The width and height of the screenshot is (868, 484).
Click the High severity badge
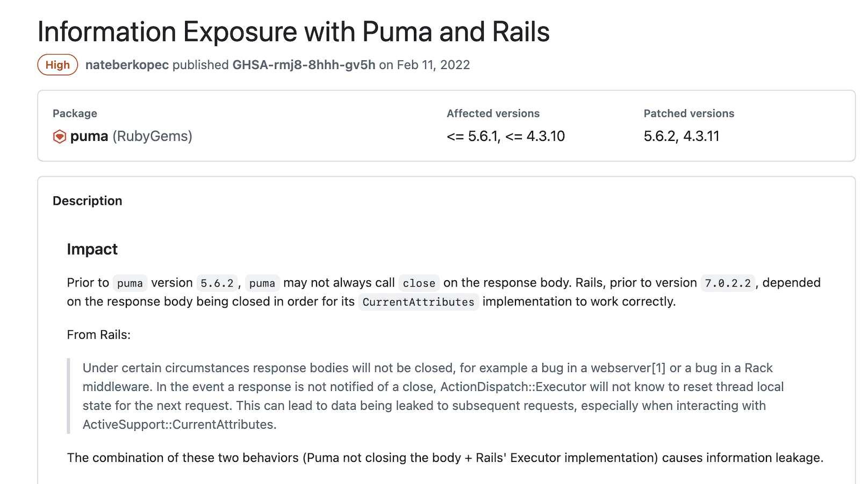[58, 65]
